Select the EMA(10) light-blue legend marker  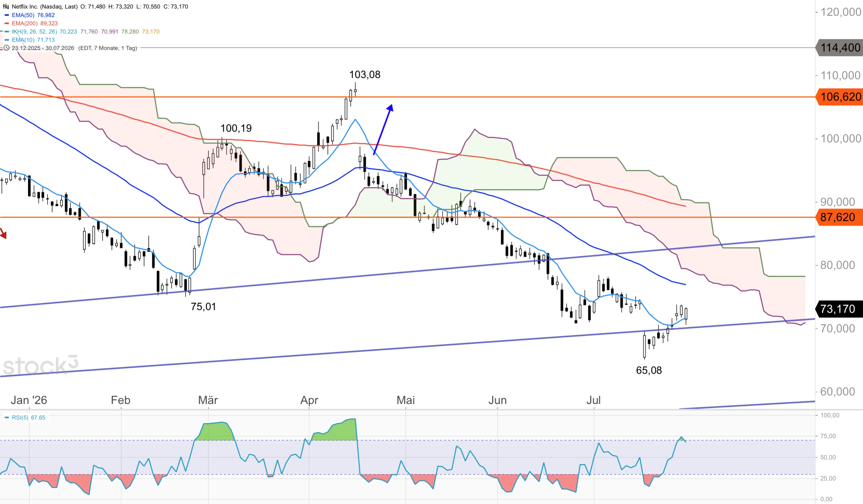(6, 40)
